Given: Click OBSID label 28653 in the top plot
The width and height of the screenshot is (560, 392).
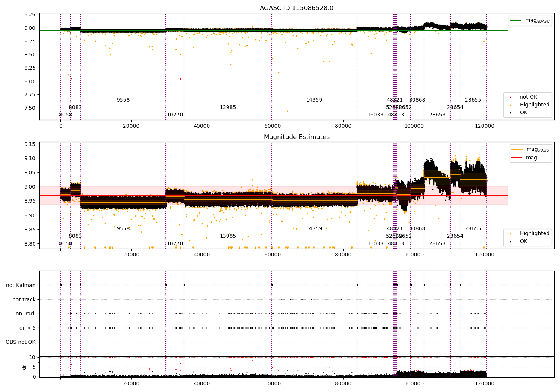Looking at the screenshot, I should point(437,115).
